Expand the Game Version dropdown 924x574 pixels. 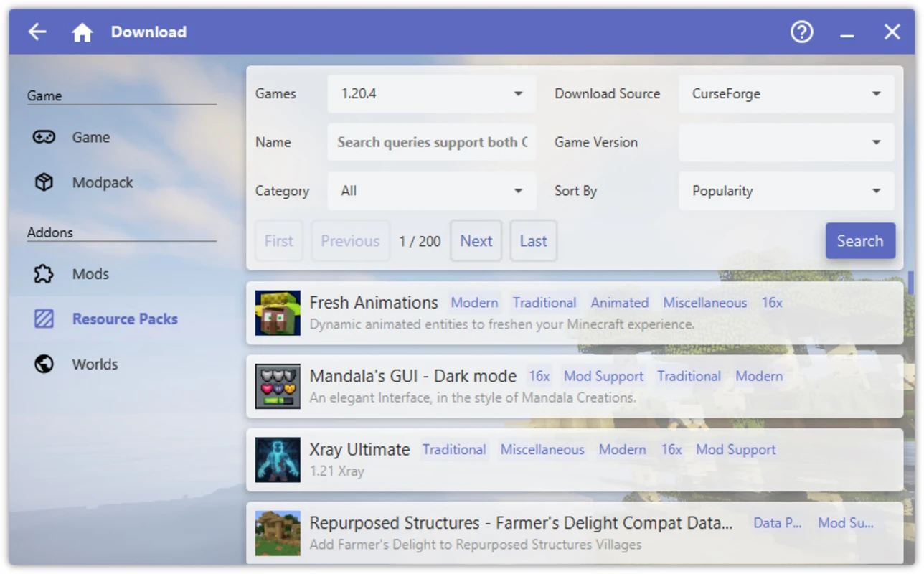click(786, 142)
